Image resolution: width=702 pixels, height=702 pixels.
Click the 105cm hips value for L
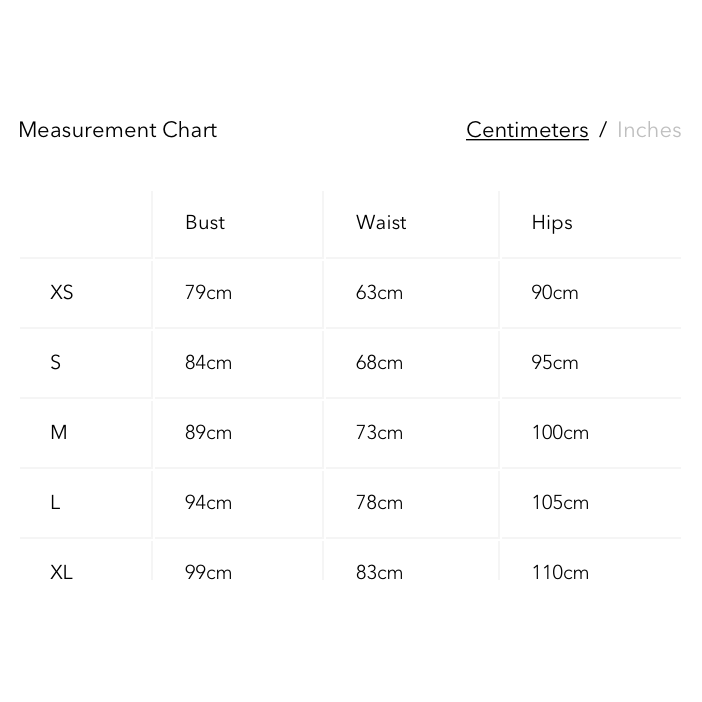tap(560, 502)
